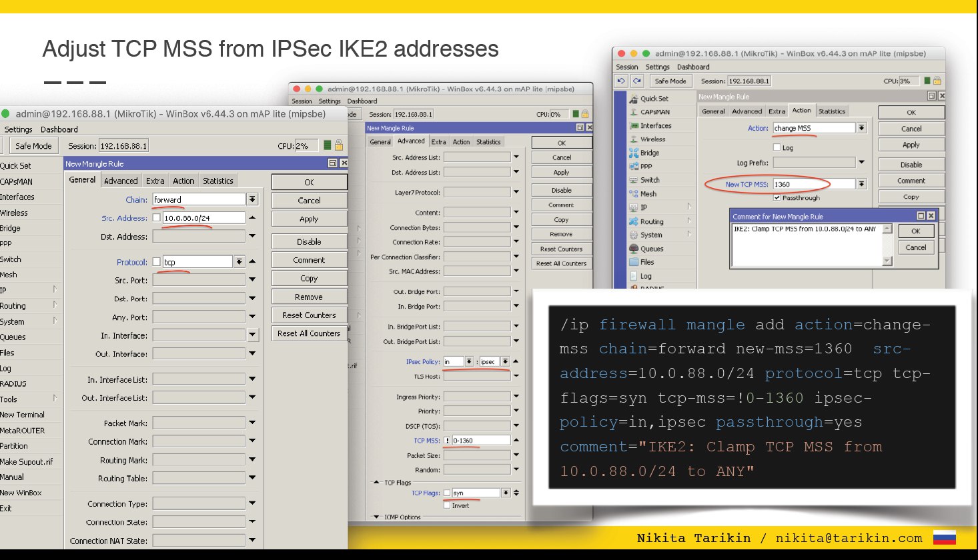Click the green indicator next to CPU 2%
The height and width of the screenshot is (560, 978).
tap(327, 145)
